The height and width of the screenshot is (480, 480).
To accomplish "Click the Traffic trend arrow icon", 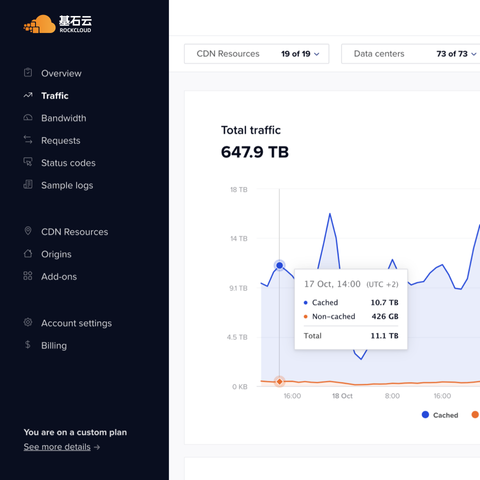I will pos(28,95).
